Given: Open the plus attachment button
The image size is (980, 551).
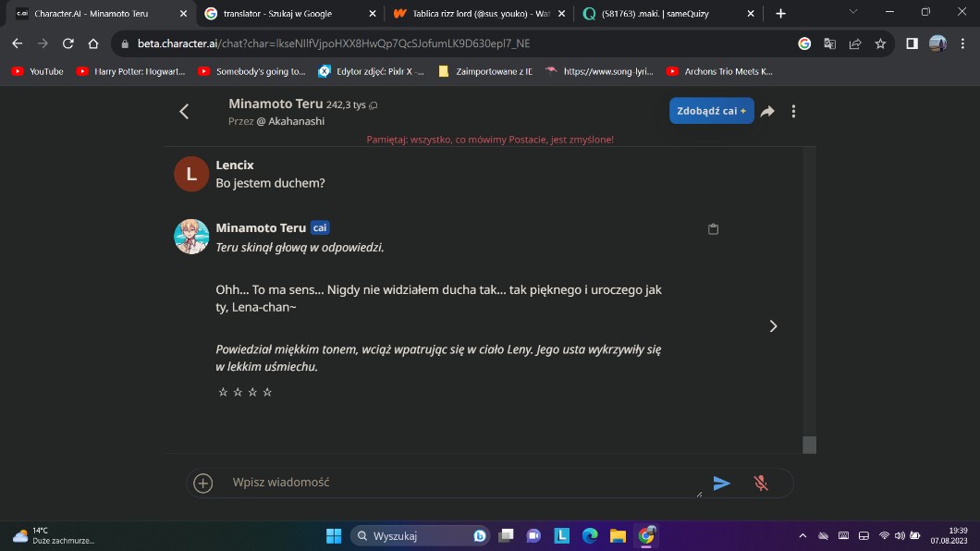Looking at the screenshot, I should click(203, 483).
